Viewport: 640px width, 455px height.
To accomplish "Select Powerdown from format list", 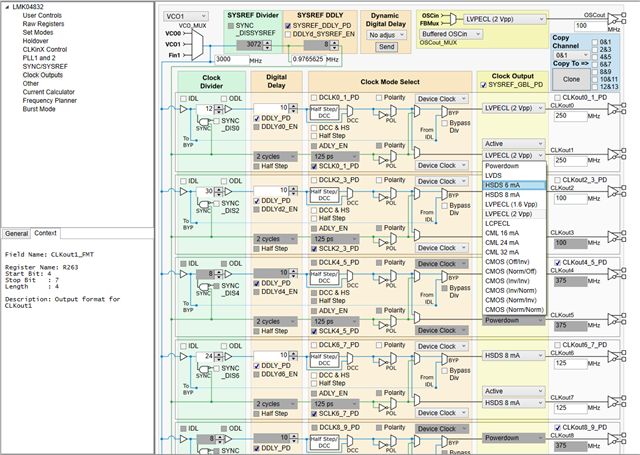I will tap(514, 166).
